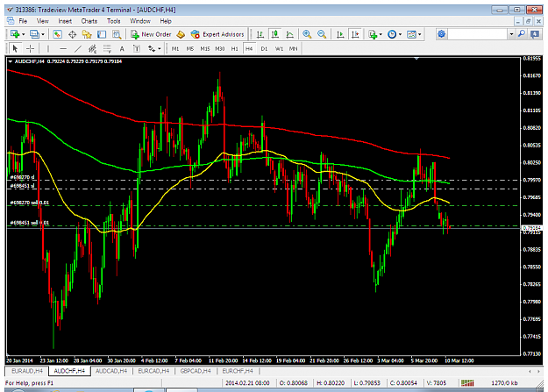This screenshot has width=548, height=392.
Task: Switch chart to line chart style
Action: point(289,34)
